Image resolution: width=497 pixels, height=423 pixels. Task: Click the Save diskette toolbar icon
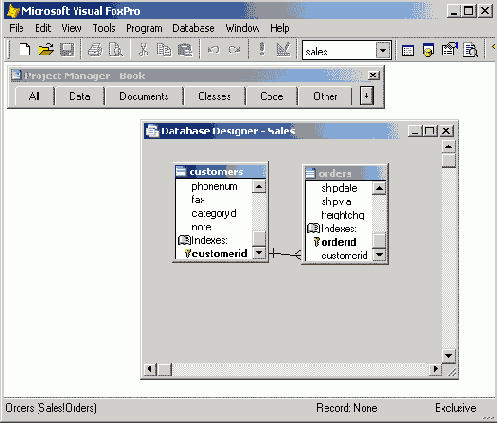pyautogui.click(x=67, y=50)
